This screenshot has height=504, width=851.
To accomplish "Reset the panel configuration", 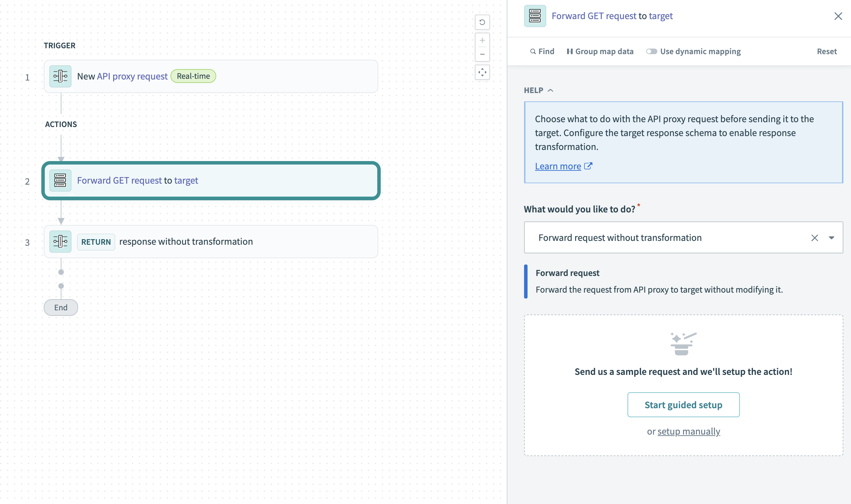I will tap(826, 51).
